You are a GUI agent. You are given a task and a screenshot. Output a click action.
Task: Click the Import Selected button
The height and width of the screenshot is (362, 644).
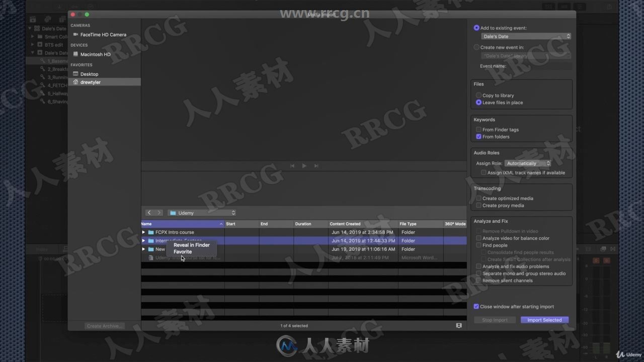(x=544, y=320)
